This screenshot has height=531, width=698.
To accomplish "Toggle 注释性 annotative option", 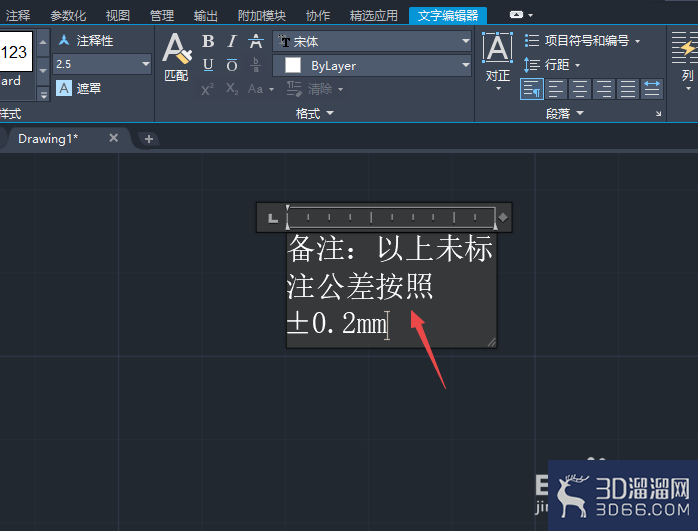I will coord(86,41).
